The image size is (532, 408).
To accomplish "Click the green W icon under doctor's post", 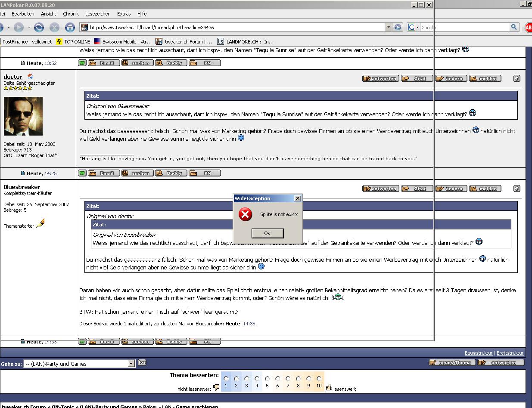I will tap(82, 173).
